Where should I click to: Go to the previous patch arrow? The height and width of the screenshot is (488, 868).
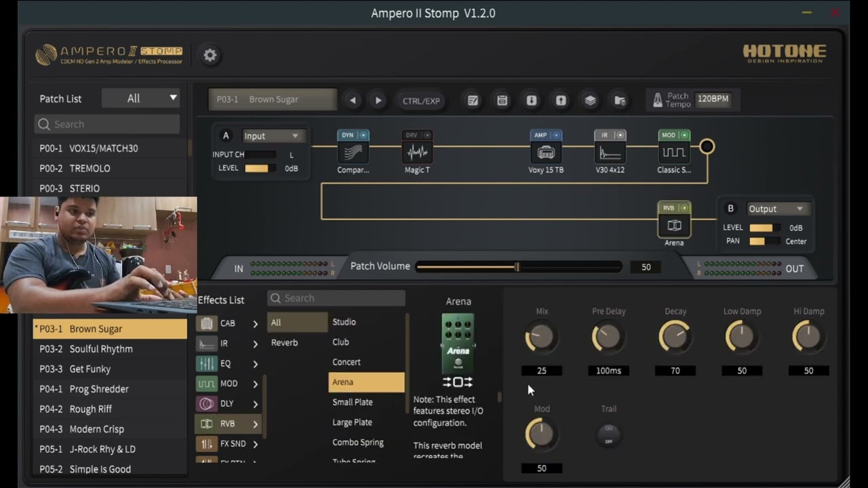pyautogui.click(x=353, y=100)
